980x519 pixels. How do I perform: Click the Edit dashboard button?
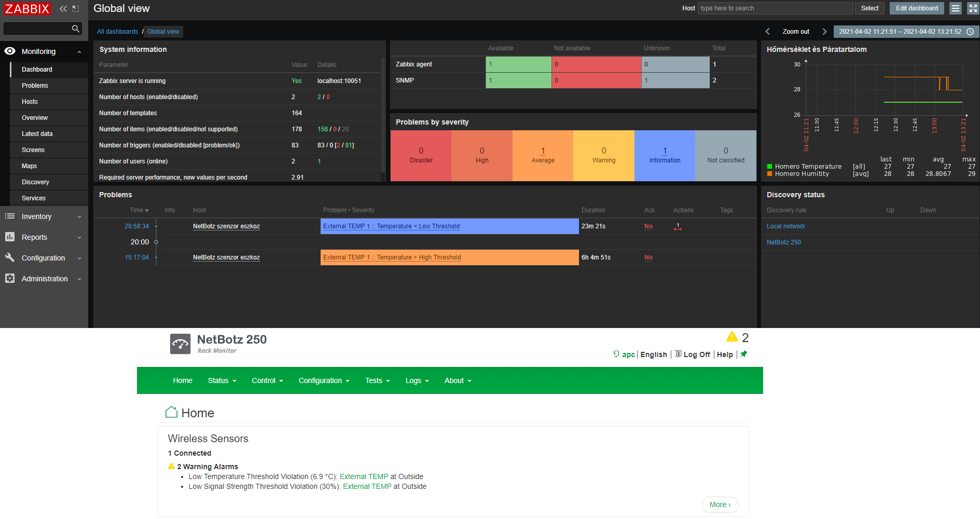tap(917, 8)
